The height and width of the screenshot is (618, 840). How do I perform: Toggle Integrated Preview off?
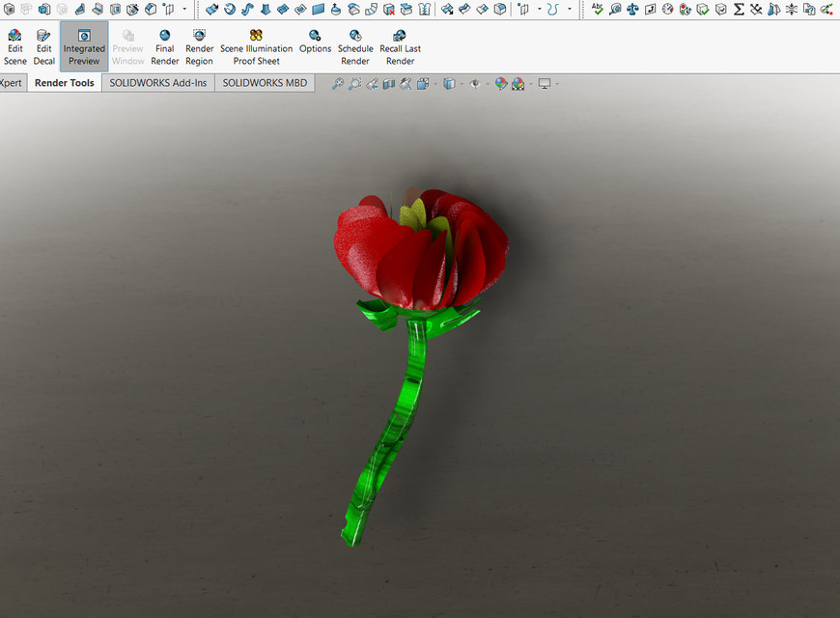(83, 45)
